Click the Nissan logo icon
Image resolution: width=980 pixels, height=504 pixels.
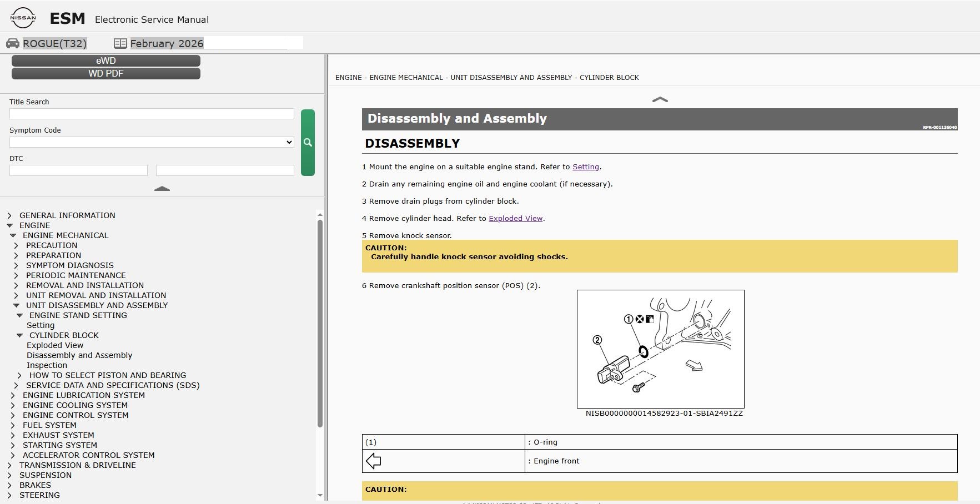[23, 18]
